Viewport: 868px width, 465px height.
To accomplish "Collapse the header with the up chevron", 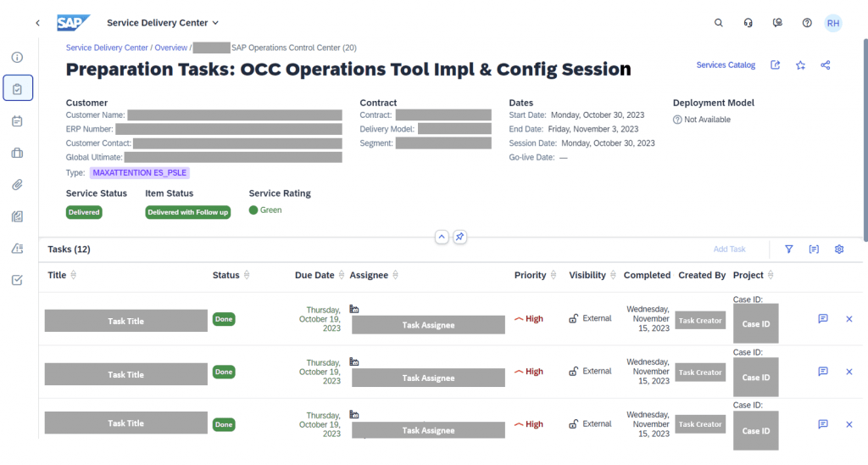I will pyautogui.click(x=442, y=238).
